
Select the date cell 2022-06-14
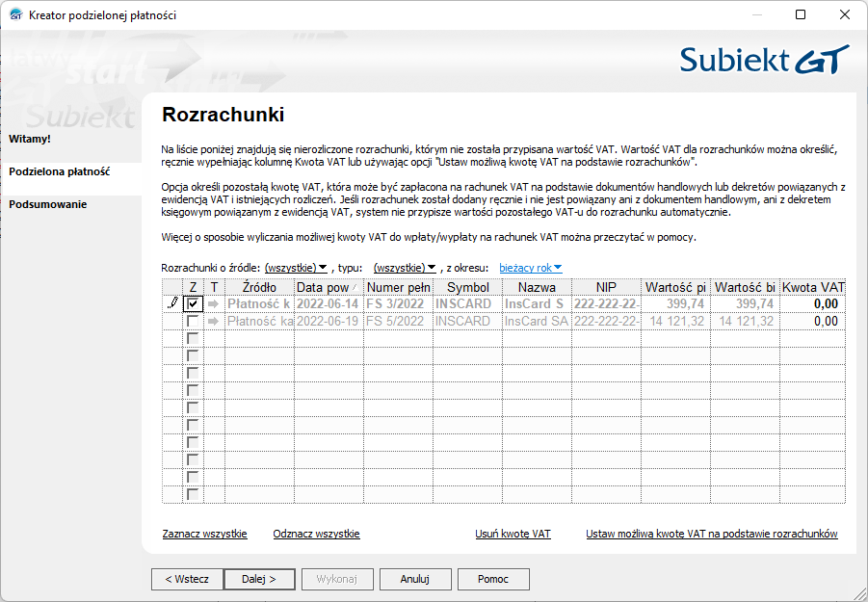329,303
